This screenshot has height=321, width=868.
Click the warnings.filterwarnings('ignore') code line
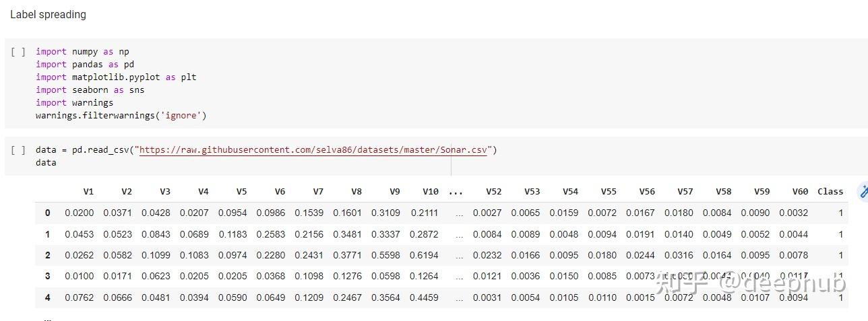121,115
